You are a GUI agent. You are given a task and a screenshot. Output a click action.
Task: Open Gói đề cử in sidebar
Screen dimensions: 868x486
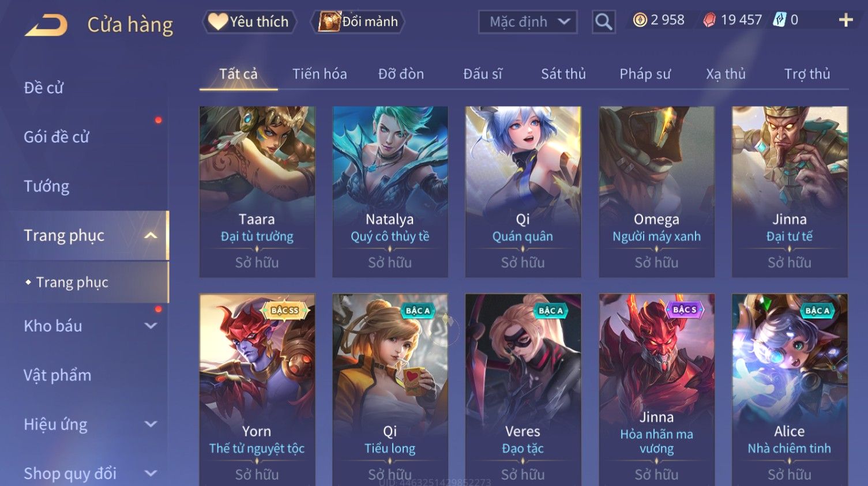[57, 137]
